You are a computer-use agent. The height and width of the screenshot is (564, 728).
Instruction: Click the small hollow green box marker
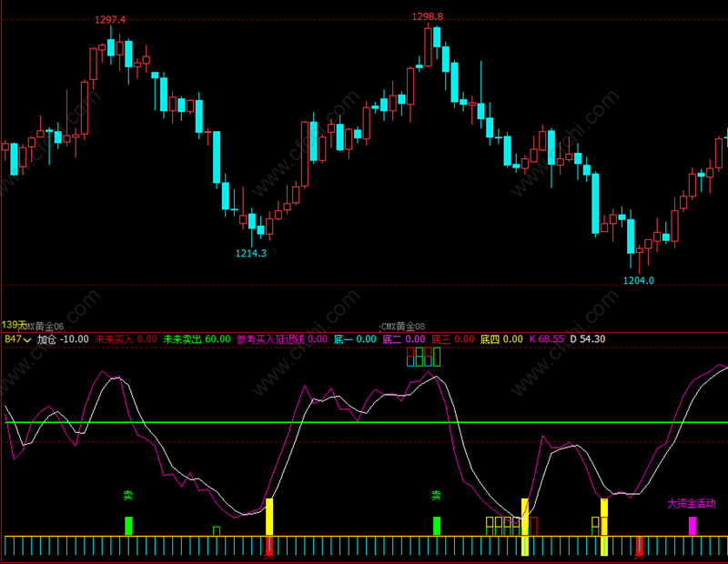(x=217, y=531)
